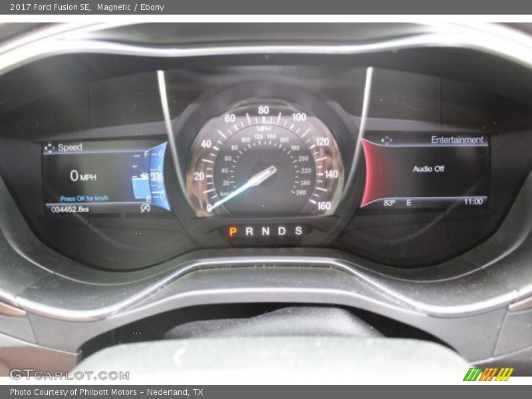The width and height of the screenshot is (532, 399).
Task: Click the compass heading E
Action: tap(409, 203)
